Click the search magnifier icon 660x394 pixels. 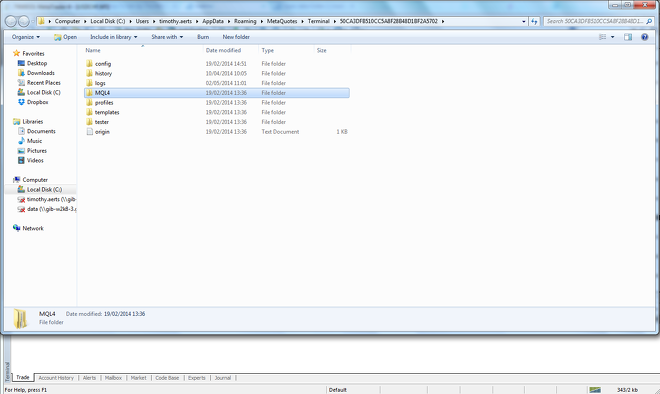649,21
